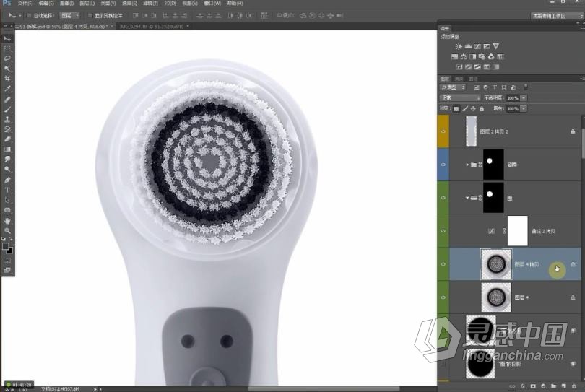Viewport: 585px width, 392px height.
Task: Hide the curves adjustment layer via eye
Action: click(x=443, y=231)
